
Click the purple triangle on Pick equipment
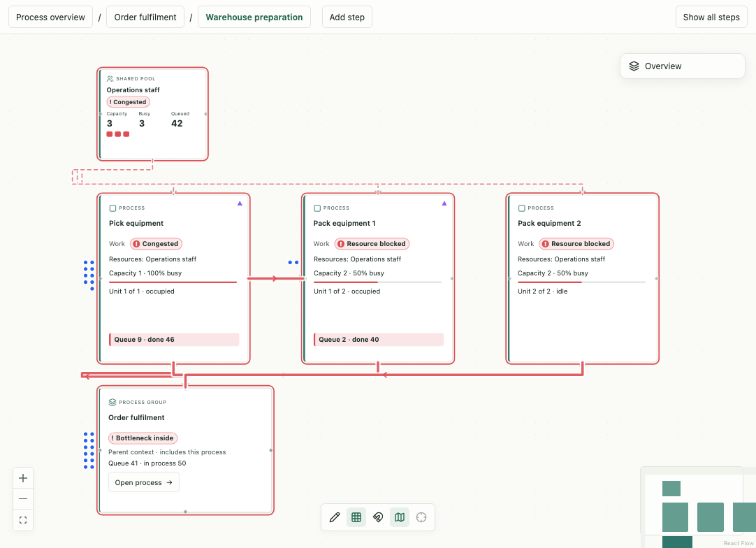[x=240, y=203]
